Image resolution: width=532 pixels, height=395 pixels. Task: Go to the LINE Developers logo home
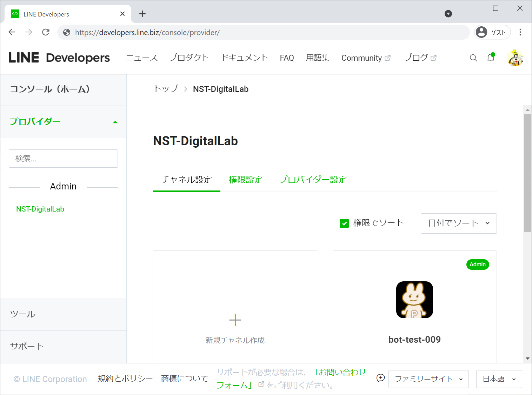point(59,58)
